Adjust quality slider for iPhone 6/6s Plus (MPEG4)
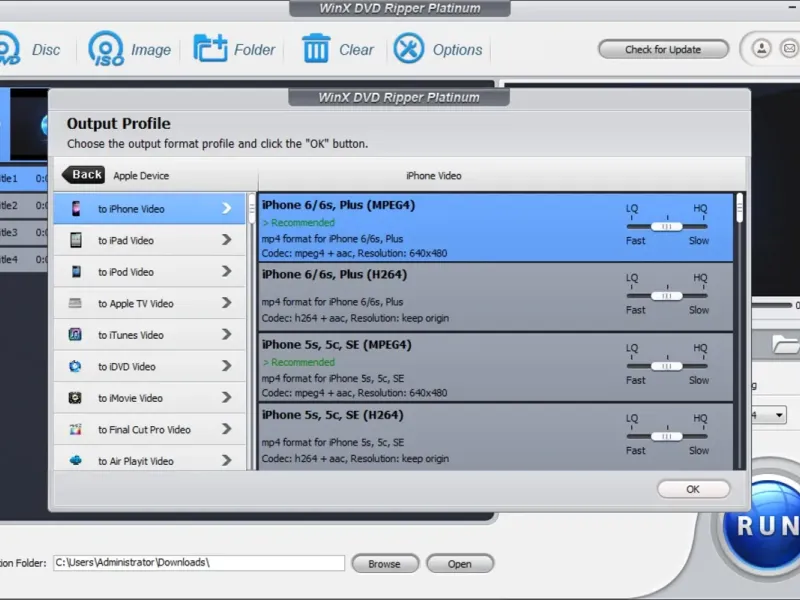The width and height of the screenshot is (800, 600). [x=666, y=227]
